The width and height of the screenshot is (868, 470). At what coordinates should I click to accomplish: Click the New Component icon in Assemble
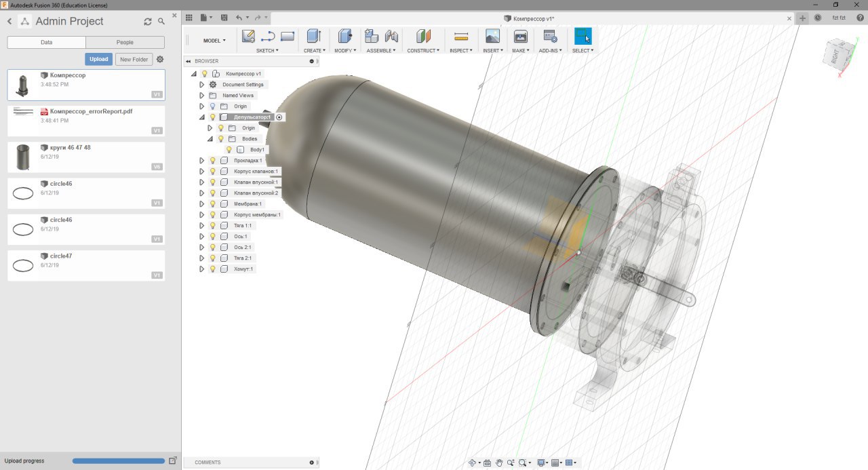tap(372, 36)
